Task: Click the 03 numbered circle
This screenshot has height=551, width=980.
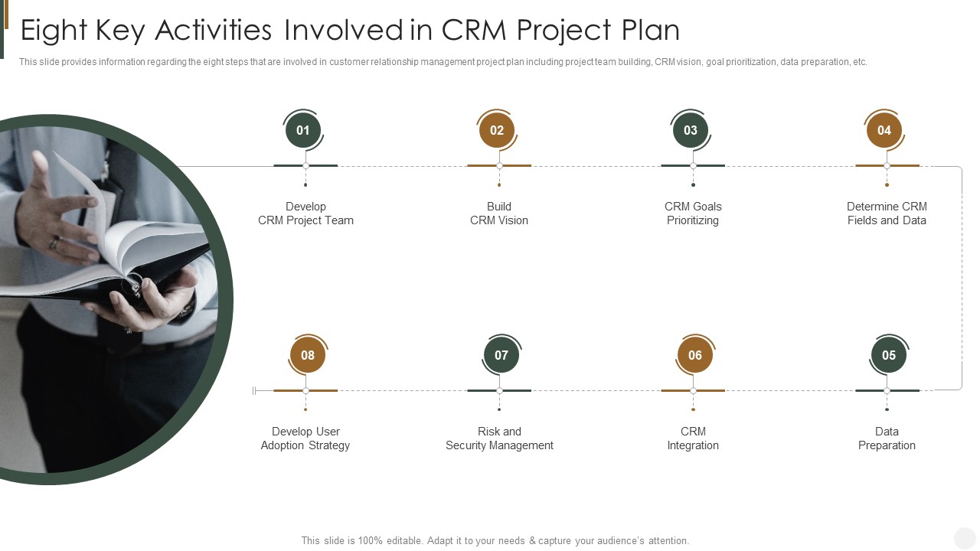Action: (x=691, y=130)
